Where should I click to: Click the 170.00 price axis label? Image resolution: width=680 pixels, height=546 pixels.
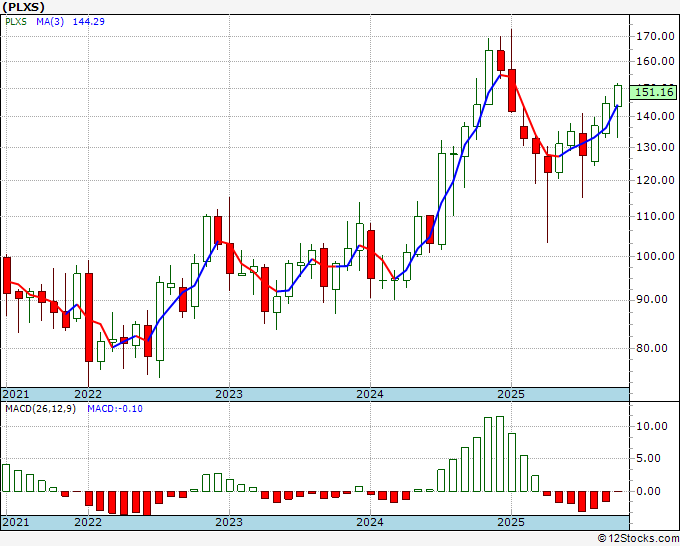(655, 36)
